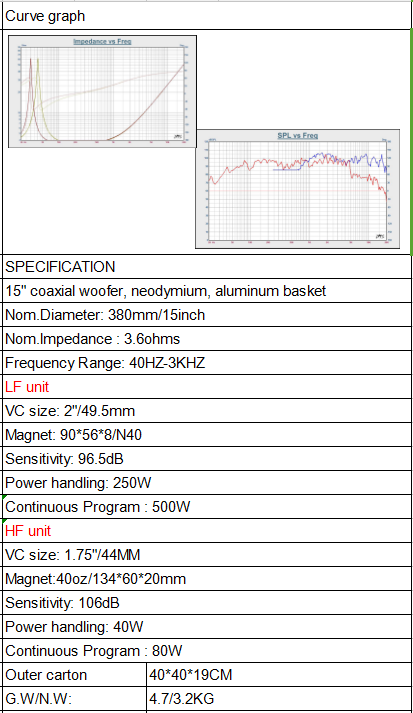This screenshot has height=713, width=413.
Task: Open the Impedance vs Freq title link
Action: point(102,41)
